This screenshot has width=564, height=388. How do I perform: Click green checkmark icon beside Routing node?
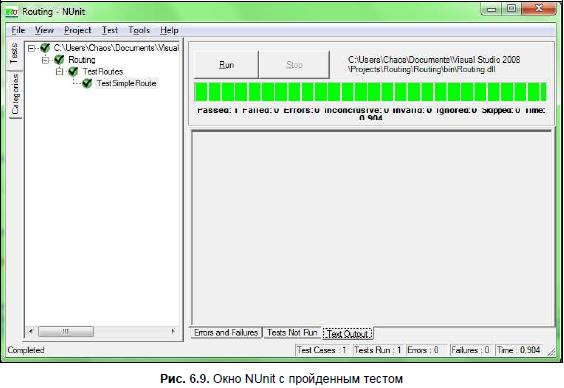click(59, 59)
